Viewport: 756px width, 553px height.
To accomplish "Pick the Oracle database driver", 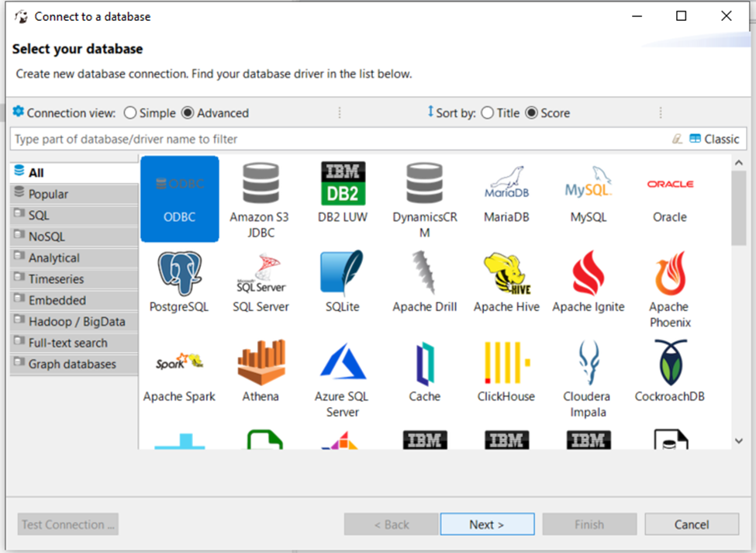I will point(670,185).
